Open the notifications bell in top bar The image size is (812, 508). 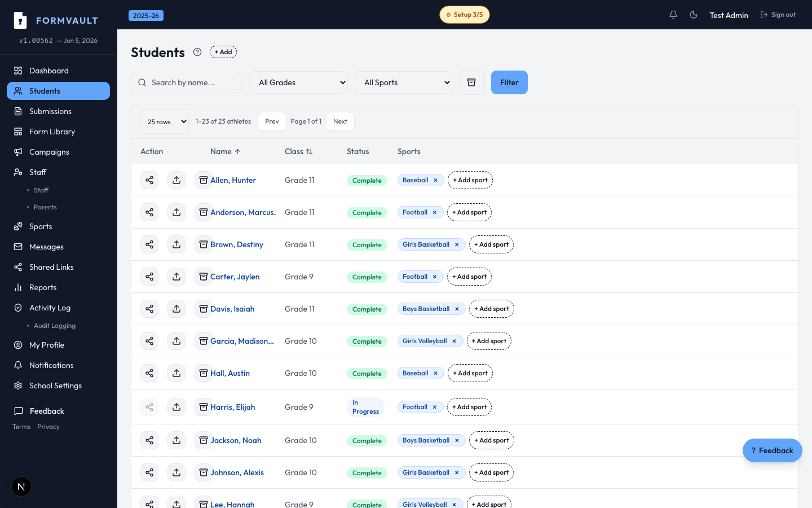[x=673, y=15]
